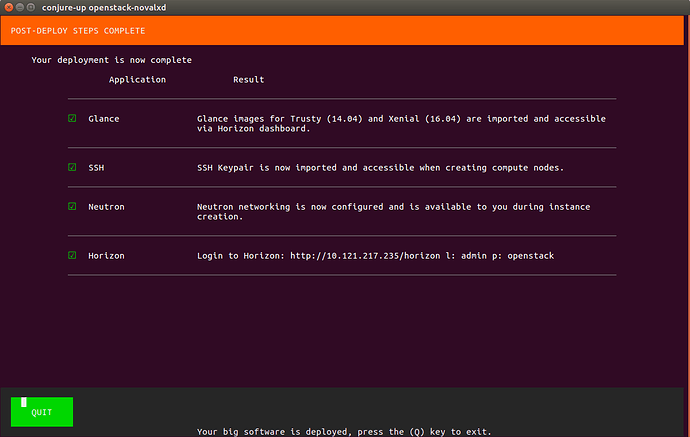Click the Neutron green checkmark
690x437 pixels.
(x=72, y=206)
